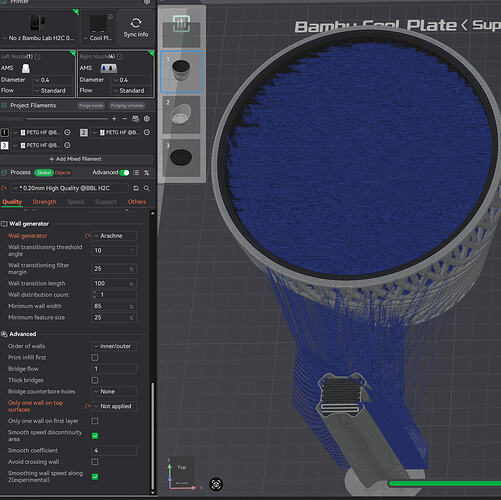Open Left Nozzle Flow dropdown
This screenshot has height=500, width=501.
(53, 91)
